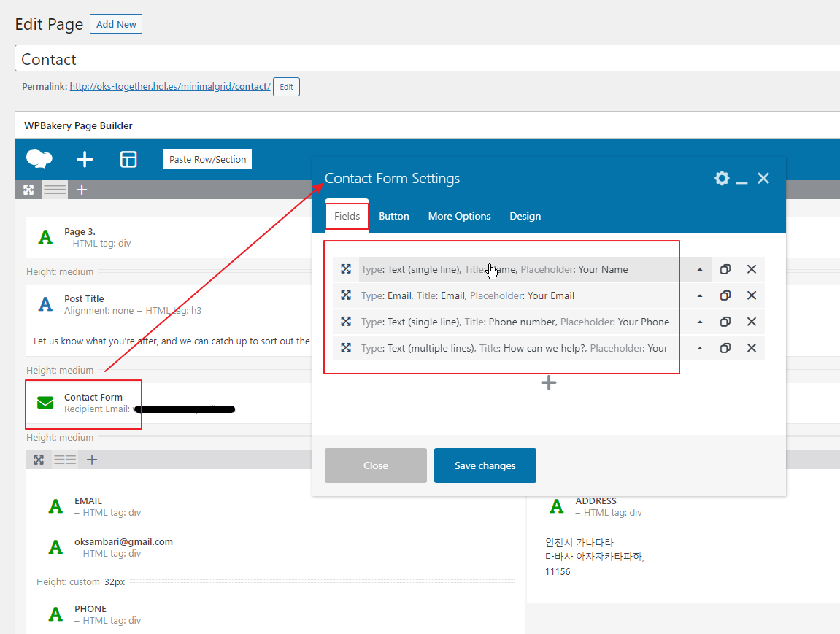Add new element with toolbar plus icon
Viewport: 840px width, 634px height.
tap(85, 159)
